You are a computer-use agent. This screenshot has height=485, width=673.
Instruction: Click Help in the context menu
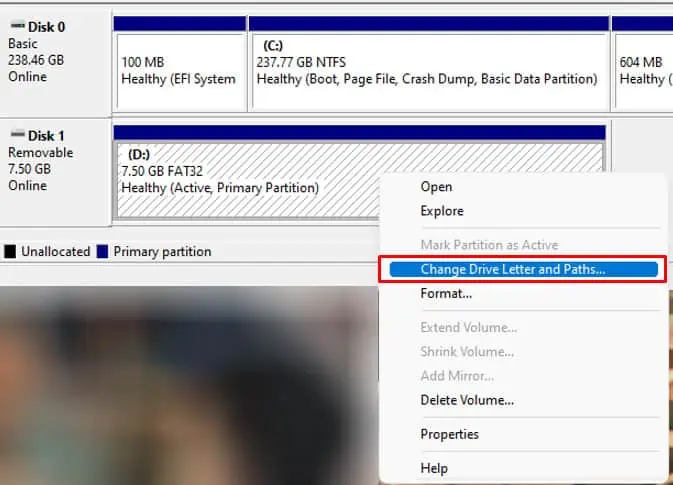[x=434, y=468]
